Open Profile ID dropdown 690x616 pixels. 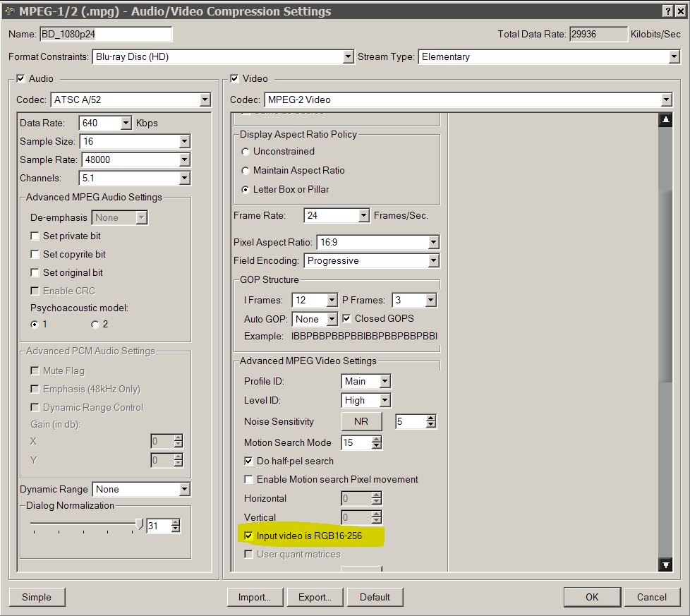[385, 382]
